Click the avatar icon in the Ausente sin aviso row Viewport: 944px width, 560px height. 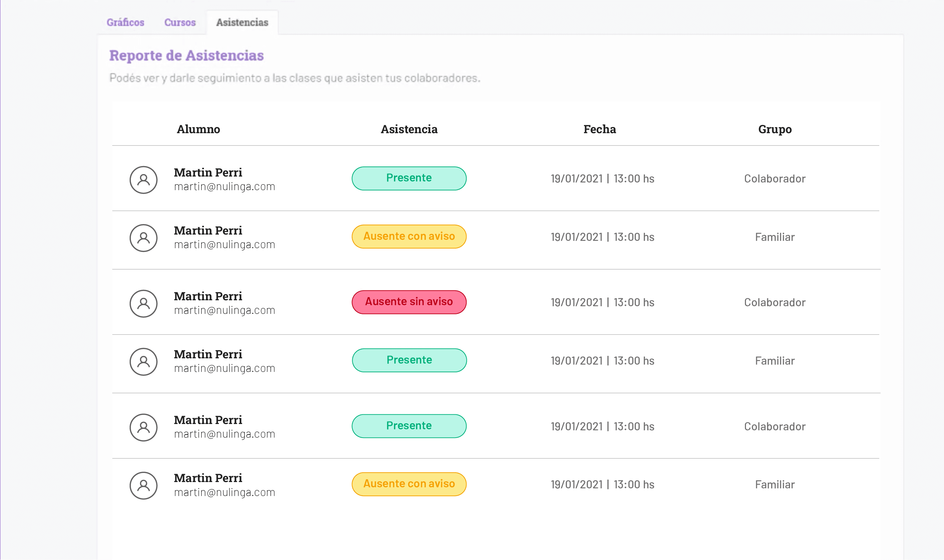(x=143, y=304)
